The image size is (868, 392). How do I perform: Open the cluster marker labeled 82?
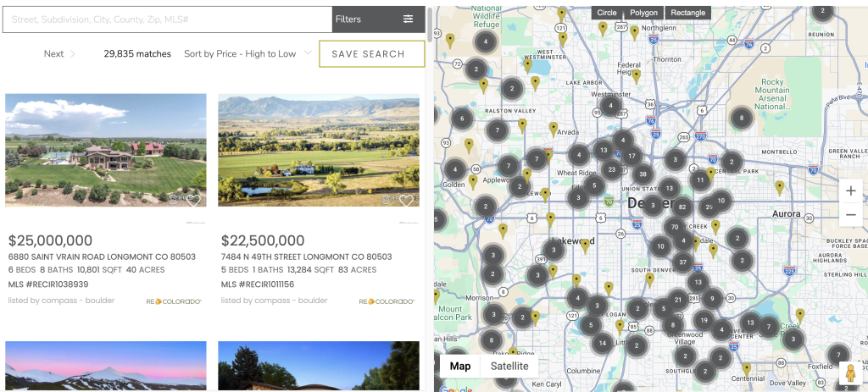point(682,207)
